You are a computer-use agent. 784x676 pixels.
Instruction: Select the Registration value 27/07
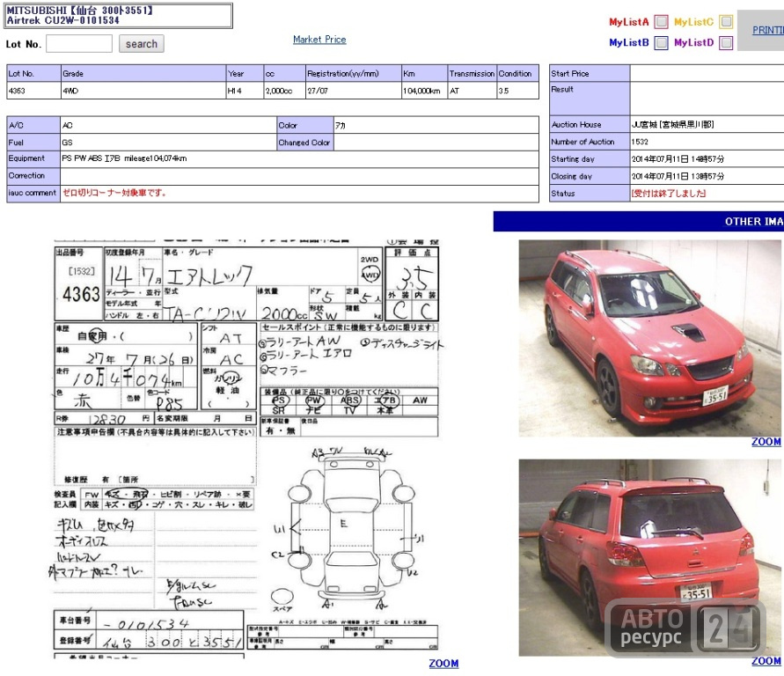pos(318,91)
